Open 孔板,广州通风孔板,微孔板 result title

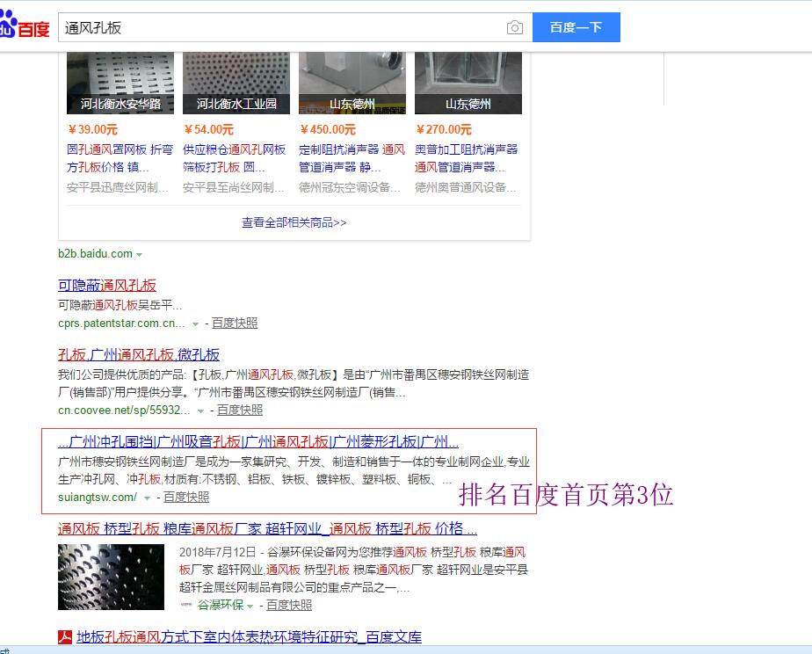[x=139, y=355]
